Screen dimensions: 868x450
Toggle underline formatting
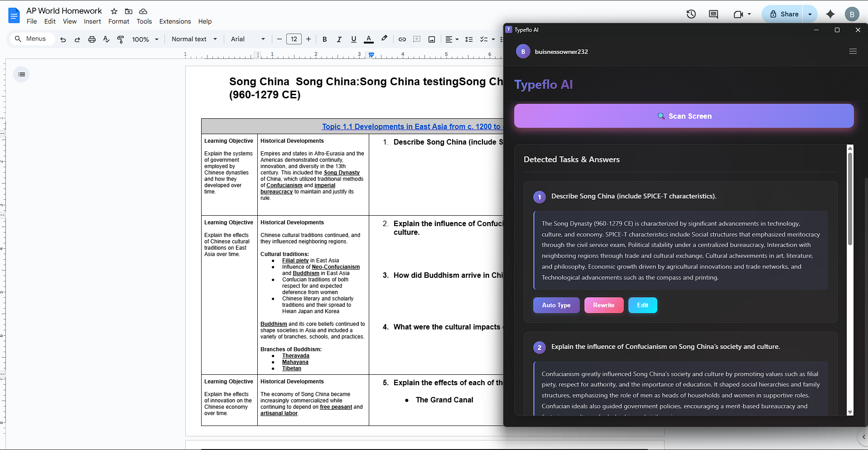pos(354,39)
